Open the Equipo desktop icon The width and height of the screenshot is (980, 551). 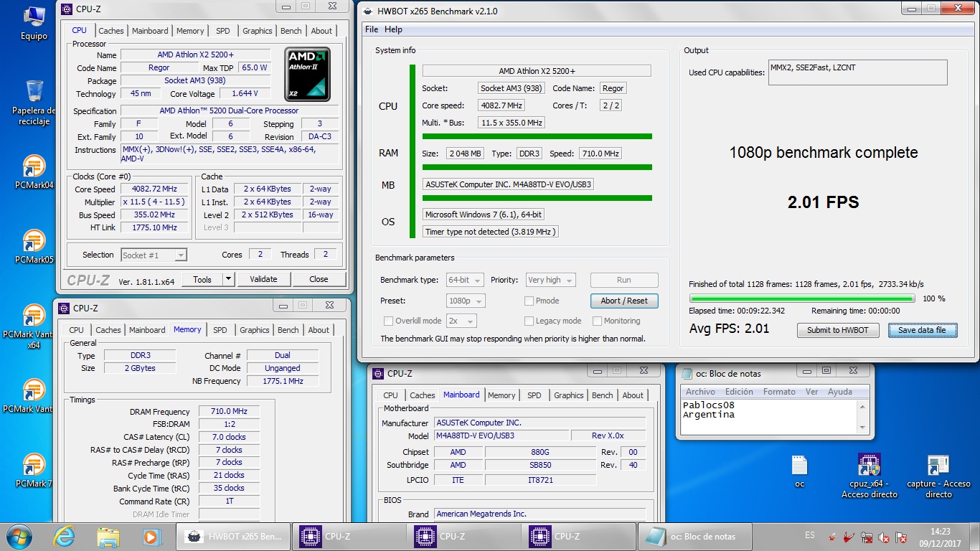tap(34, 22)
